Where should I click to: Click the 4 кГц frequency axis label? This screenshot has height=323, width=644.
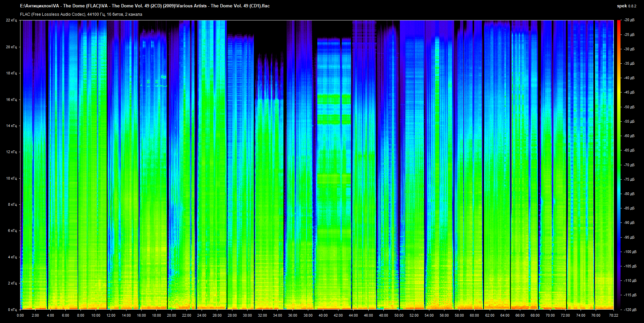click(12, 257)
